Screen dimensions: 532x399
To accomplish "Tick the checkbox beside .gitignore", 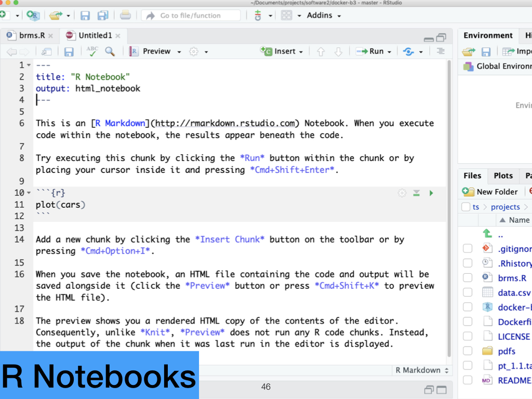I will pos(468,248).
